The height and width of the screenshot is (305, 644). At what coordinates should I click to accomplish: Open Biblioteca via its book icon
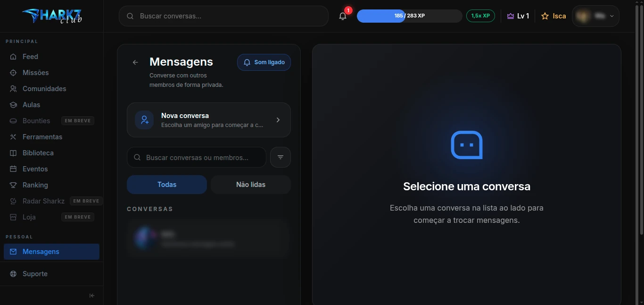coord(13,153)
